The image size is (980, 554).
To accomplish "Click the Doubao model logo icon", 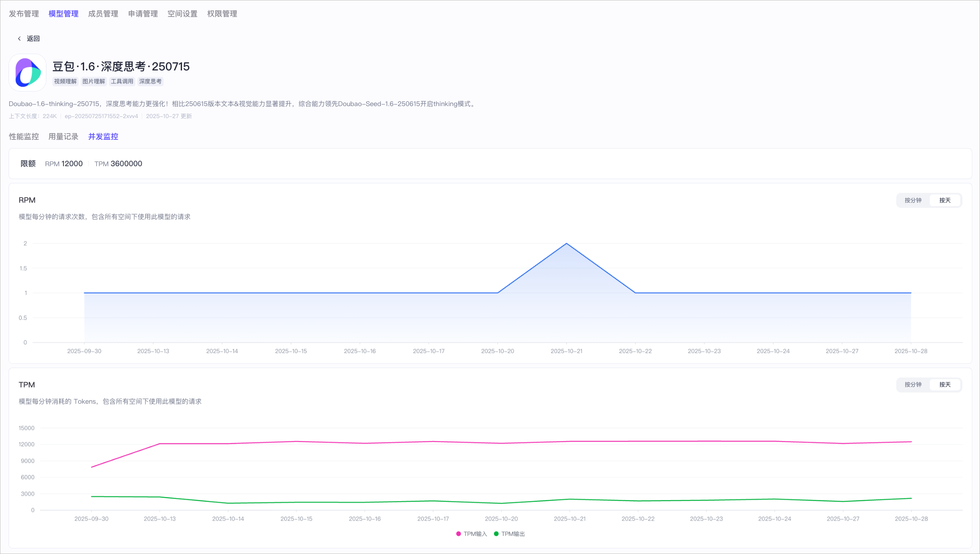I will (x=27, y=73).
